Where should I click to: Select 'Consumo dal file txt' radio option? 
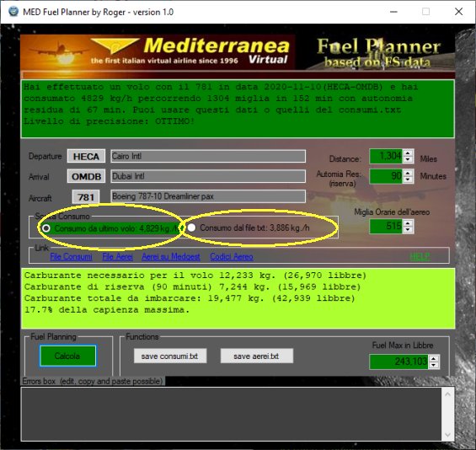pyautogui.click(x=191, y=228)
